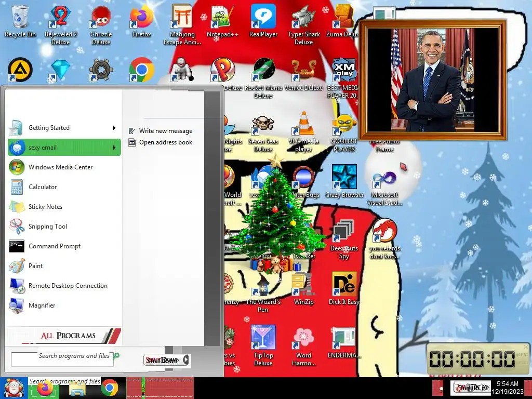Select Write new message jump item
This screenshot has width=532, height=399.
pos(161,131)
